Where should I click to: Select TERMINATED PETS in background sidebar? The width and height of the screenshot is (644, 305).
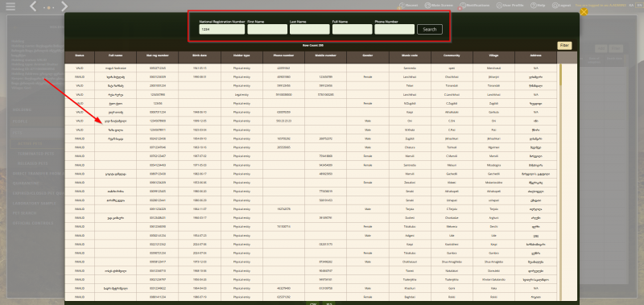(x=35, y=154)
